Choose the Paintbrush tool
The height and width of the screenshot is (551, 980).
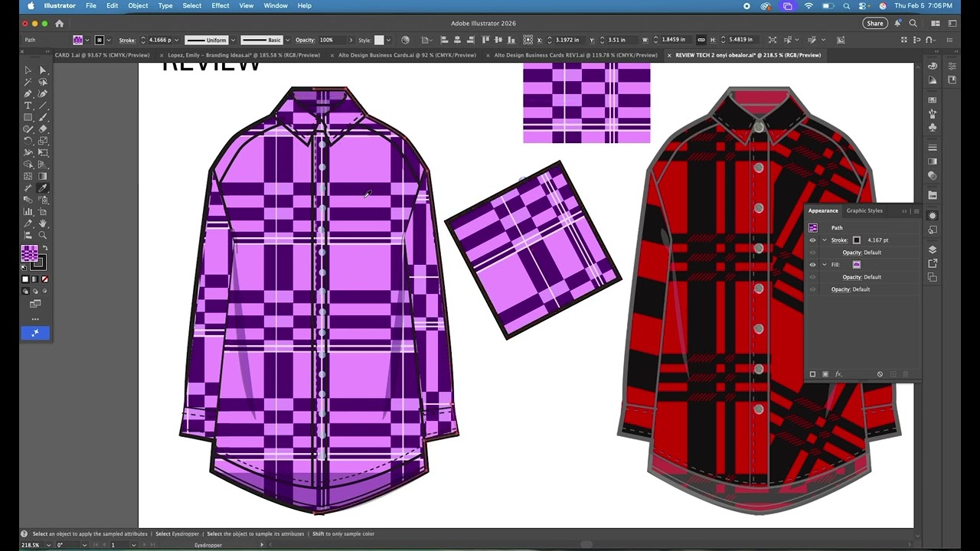(x=43, y=117)
